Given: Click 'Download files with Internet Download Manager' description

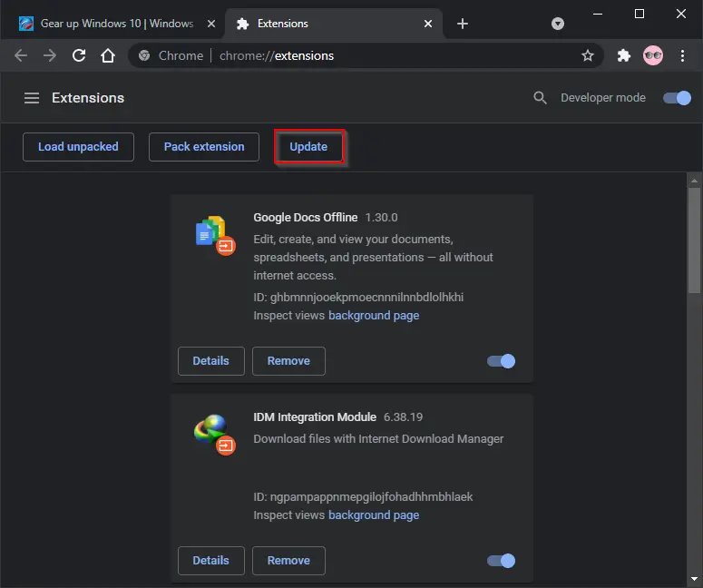Looking at the screenshot, I should (378, 438).
